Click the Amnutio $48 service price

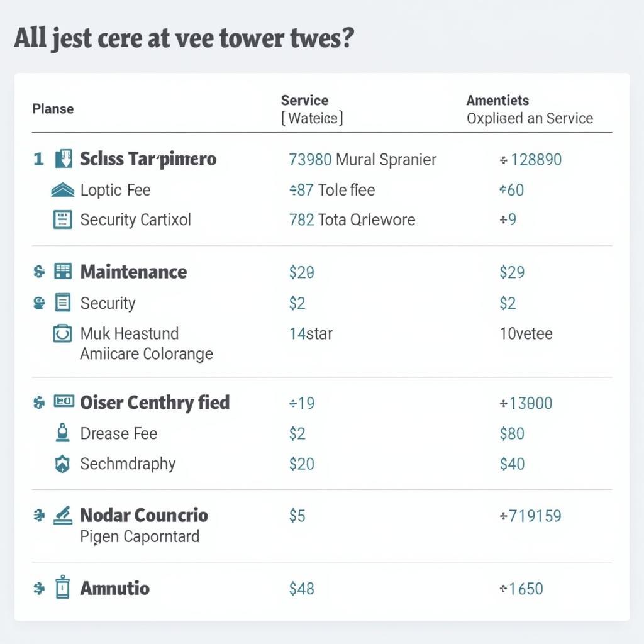301,589
